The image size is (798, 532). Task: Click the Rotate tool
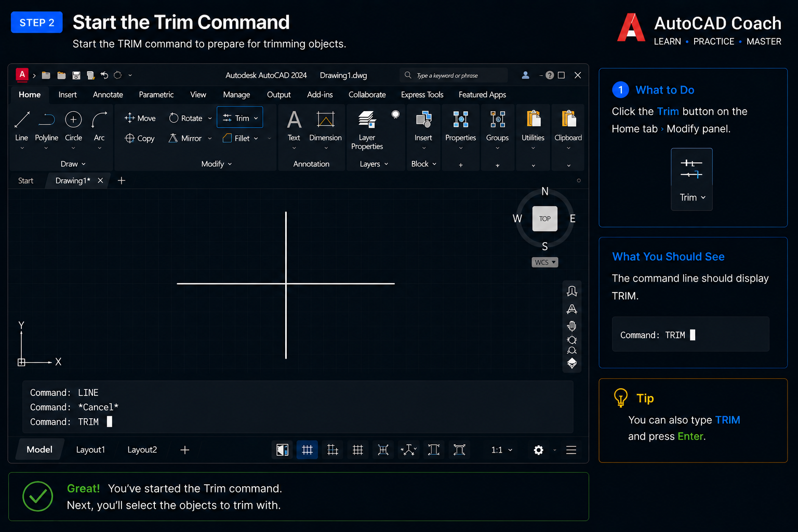click(x=186, y=118)
